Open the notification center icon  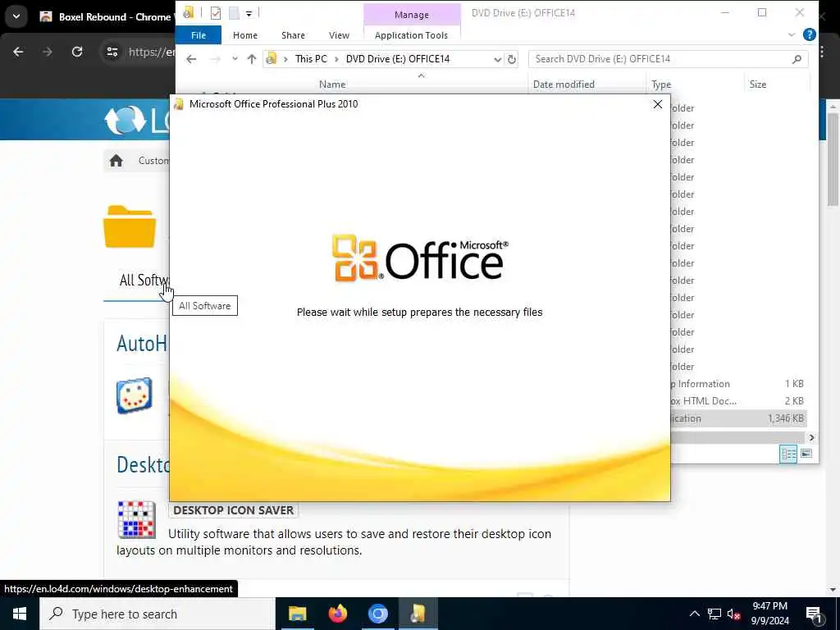pos(815,614)
